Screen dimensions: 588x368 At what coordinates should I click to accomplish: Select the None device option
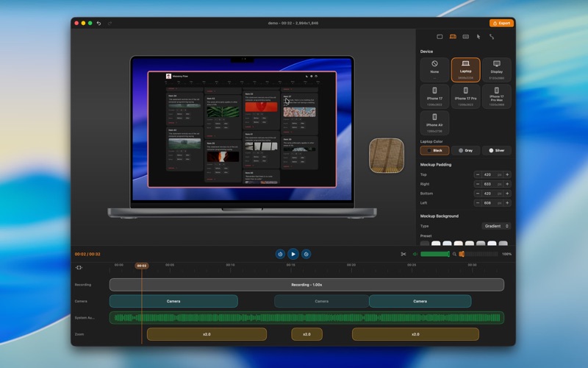point(434,70)
